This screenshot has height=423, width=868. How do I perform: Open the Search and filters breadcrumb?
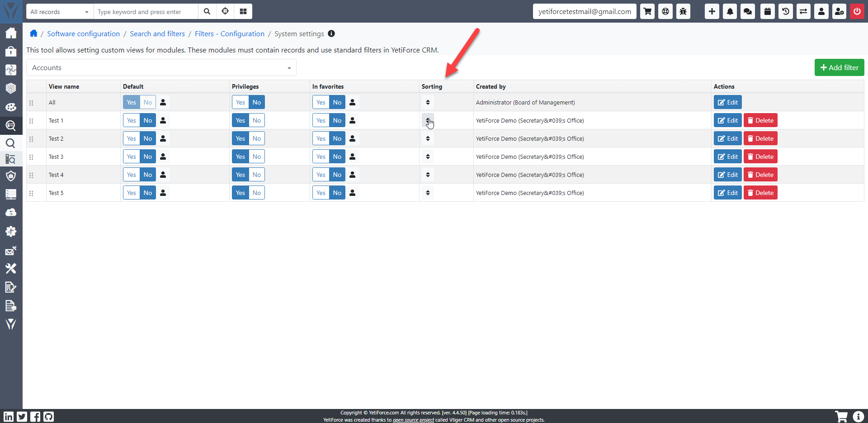click(157, 33)
